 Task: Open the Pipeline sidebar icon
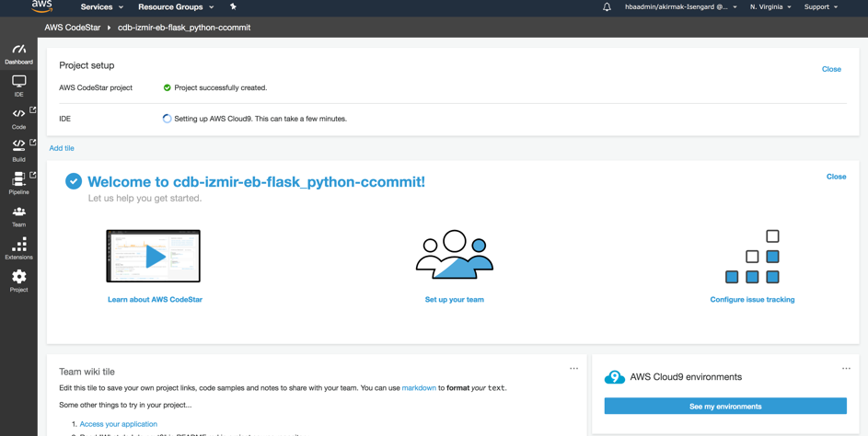18,183
